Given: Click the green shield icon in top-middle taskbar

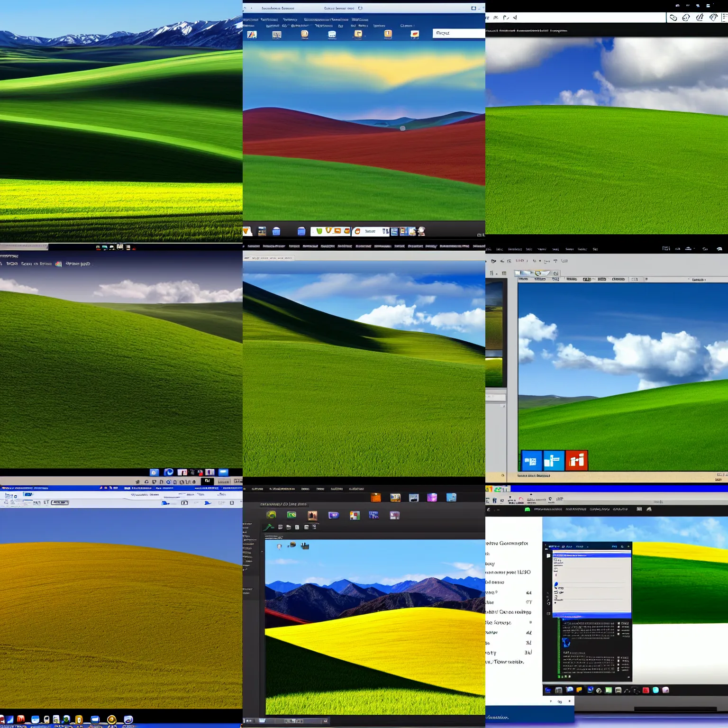Looking at the screenshot, I should coord(319,231).
